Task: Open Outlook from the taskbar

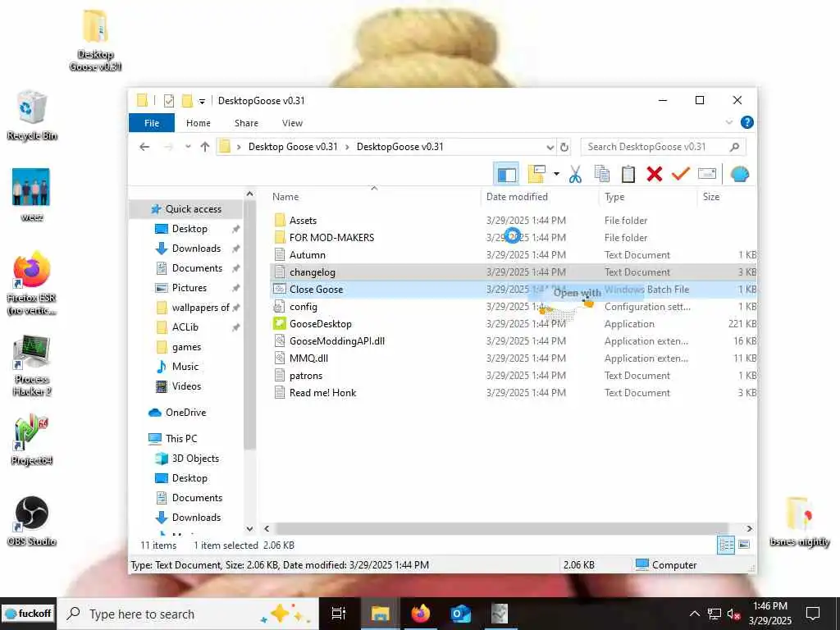Action: coord(460,614)
